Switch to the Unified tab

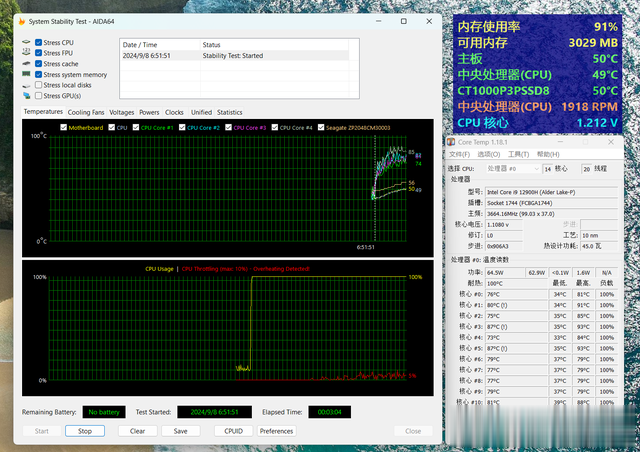tap(201, 112)
